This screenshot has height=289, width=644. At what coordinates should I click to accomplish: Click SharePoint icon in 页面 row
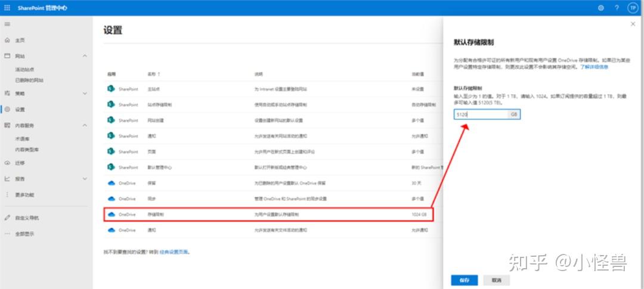[x=110, y=151]
